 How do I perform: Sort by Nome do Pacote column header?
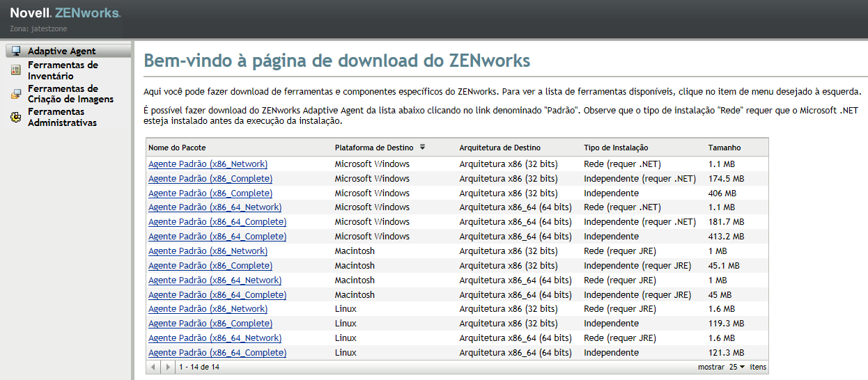pyautogui.click(x=177, y=148)
